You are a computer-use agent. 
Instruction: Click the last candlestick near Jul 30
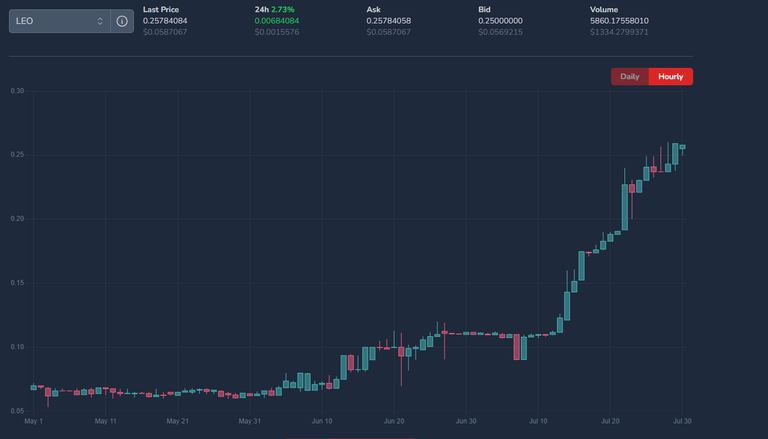[682, 147]
